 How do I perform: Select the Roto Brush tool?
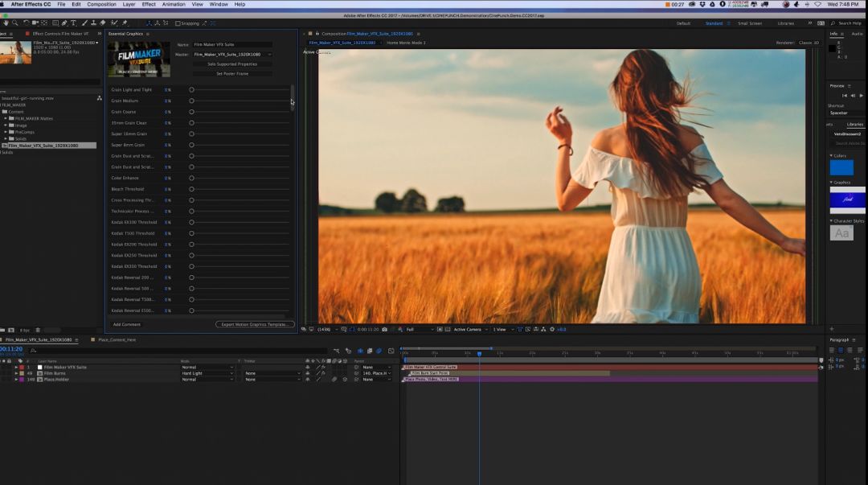pyautogui.click(x=114, y=23)
